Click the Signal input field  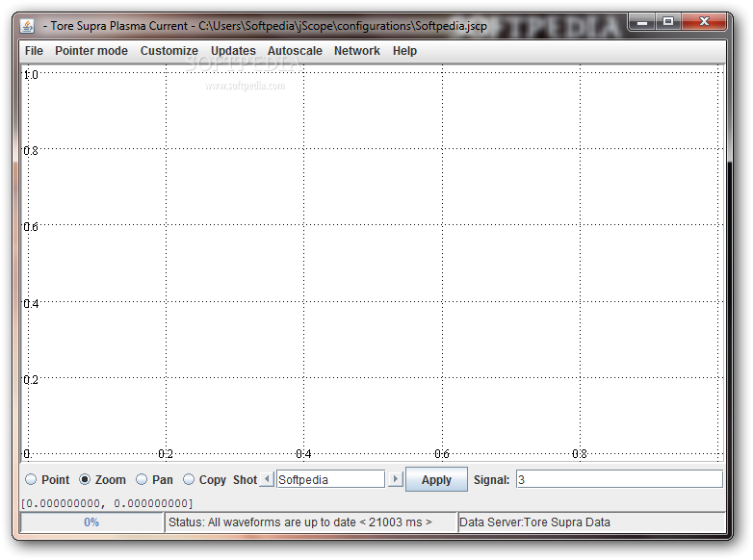619,479
